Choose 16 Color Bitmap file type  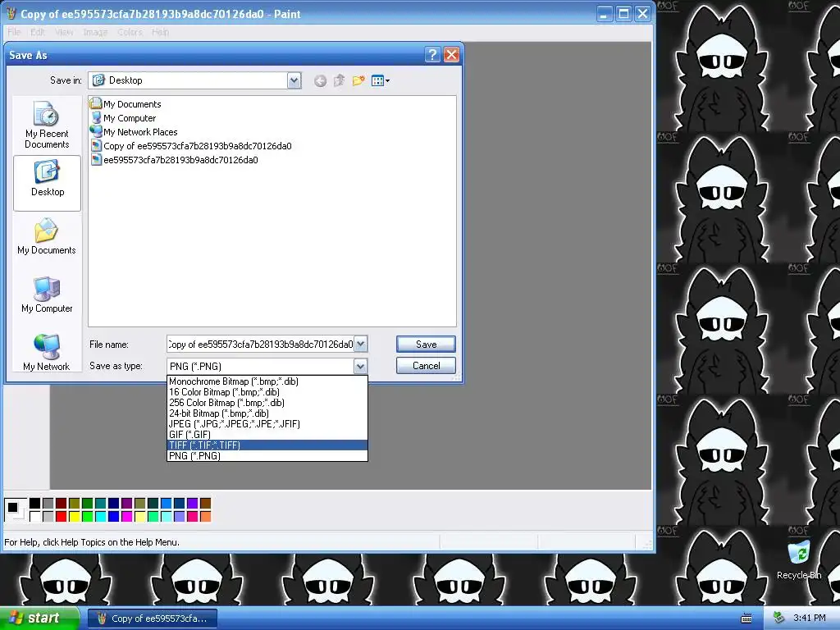point(267,392)
